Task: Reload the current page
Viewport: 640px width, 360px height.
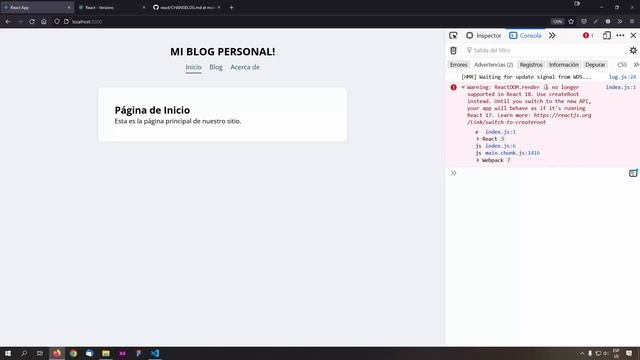Action: pos(32,21)
